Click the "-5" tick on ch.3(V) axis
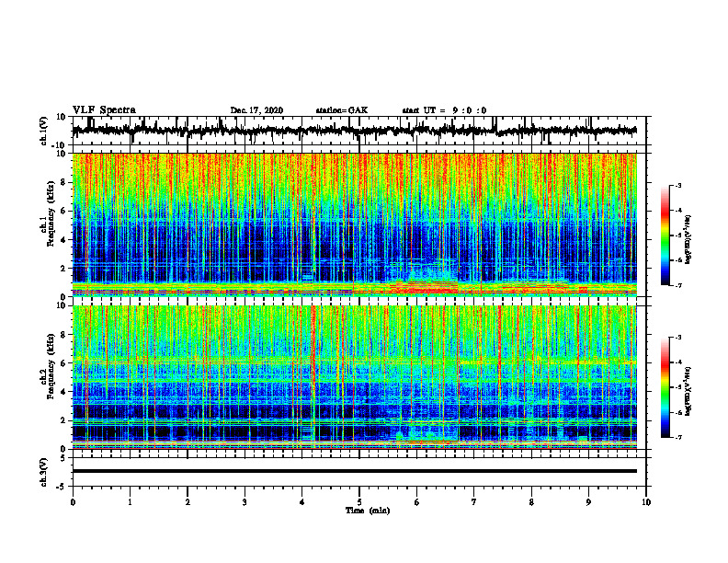 point(62,487)
